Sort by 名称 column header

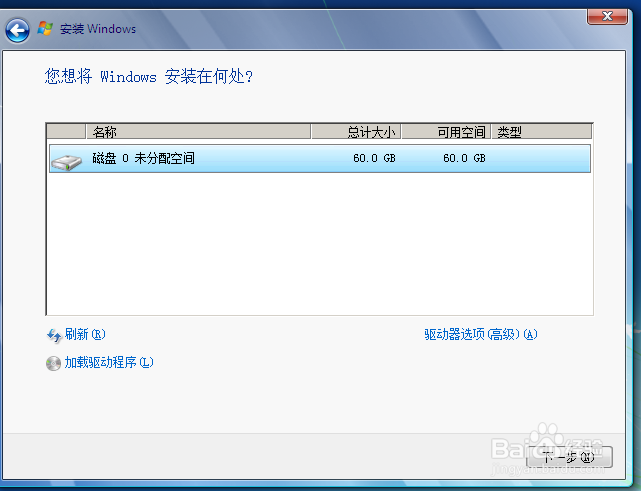pyautogui.click(x=198, y=132)
